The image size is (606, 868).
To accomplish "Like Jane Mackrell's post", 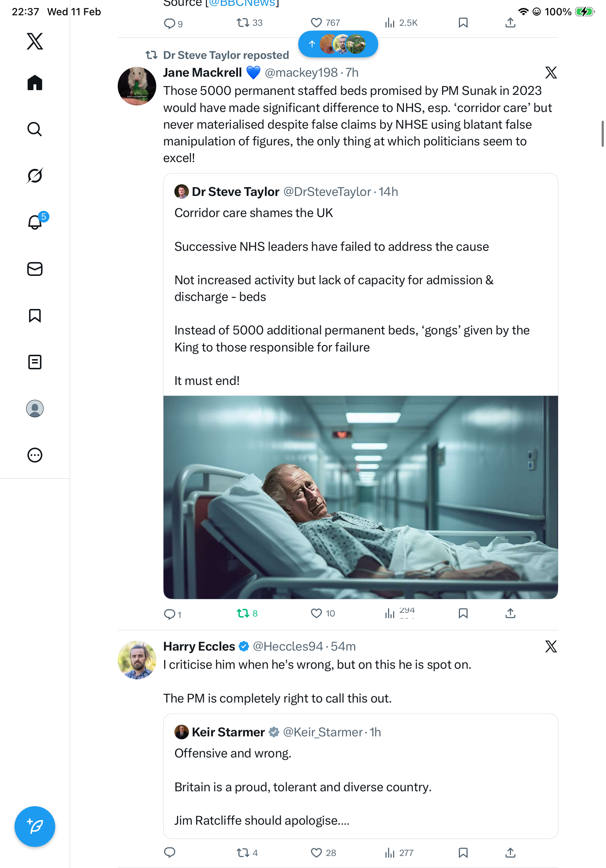I will [316, 613].
